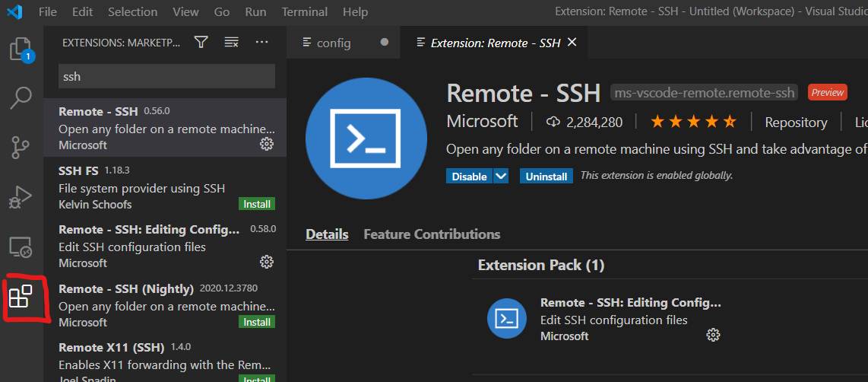Select Remote - SSH (Nightly) list entry
868x382 pixels.
pyautogui.click(x=165, y=304)
